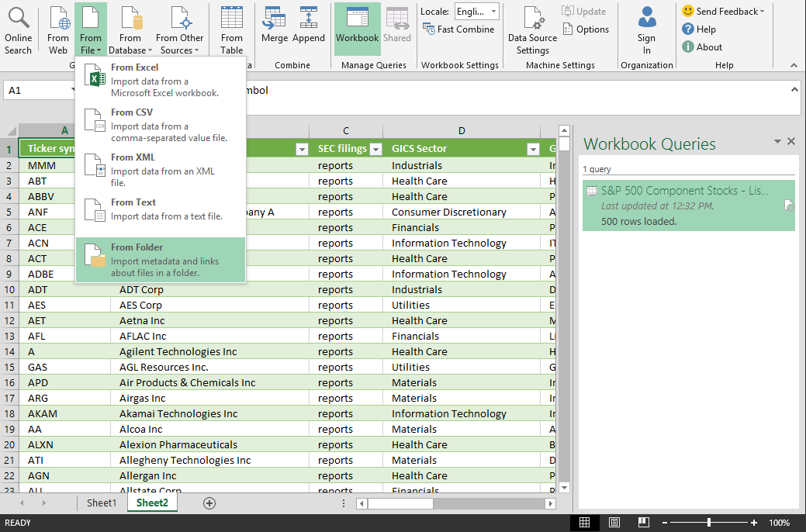Screen dimensions: 806x532
Task: Click the From Web icon
Action: (x=58, y=29)
